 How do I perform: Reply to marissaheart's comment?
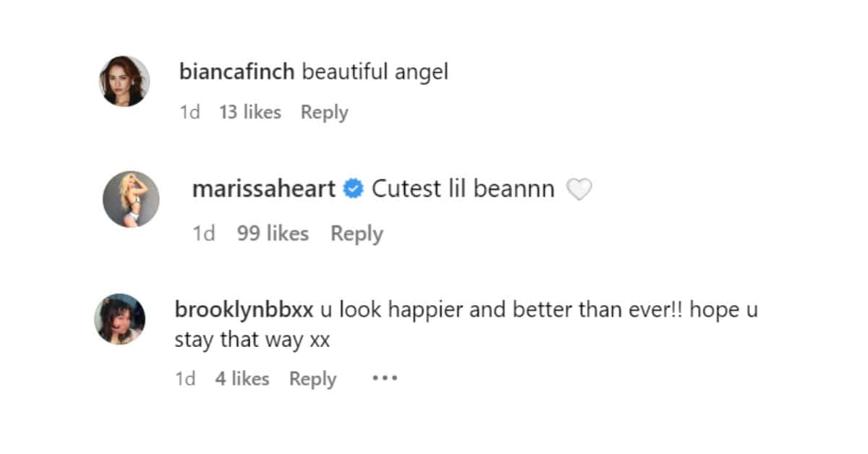(x=356, y=234)
